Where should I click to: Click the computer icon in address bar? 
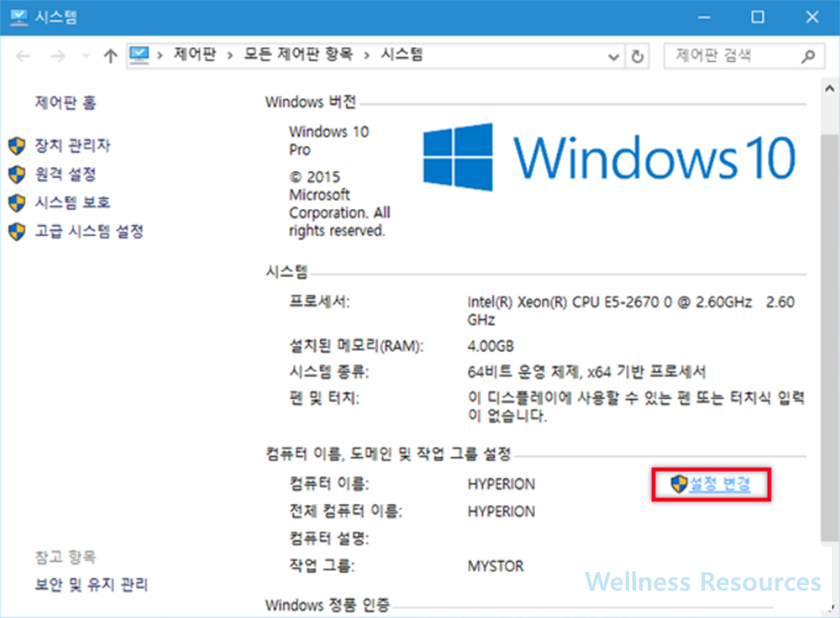140,55
